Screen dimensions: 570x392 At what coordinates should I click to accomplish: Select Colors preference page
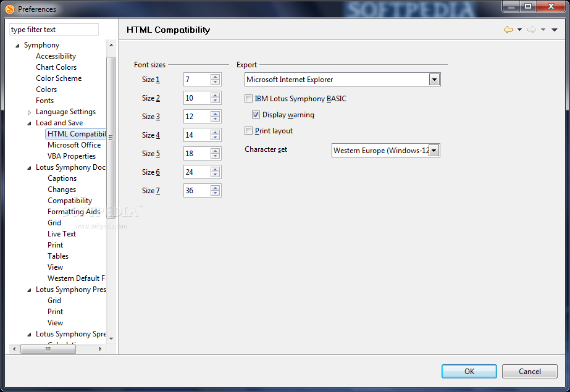tap(46, 90)
